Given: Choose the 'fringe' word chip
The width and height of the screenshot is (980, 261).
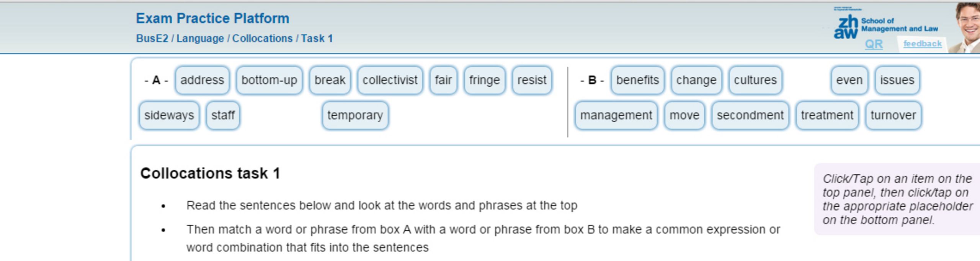Looking at the screenshot, I should pyautogui.click(x=484, y=80).
